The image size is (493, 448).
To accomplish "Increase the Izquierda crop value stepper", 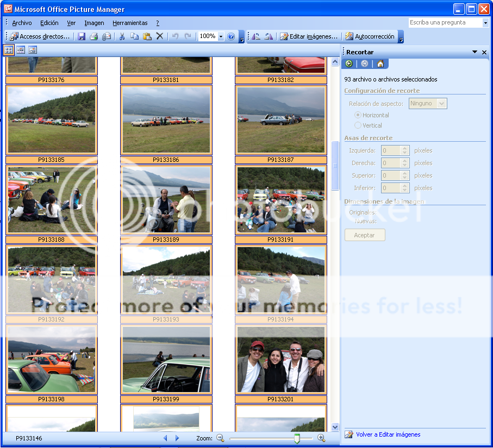I will pos(405,148).
